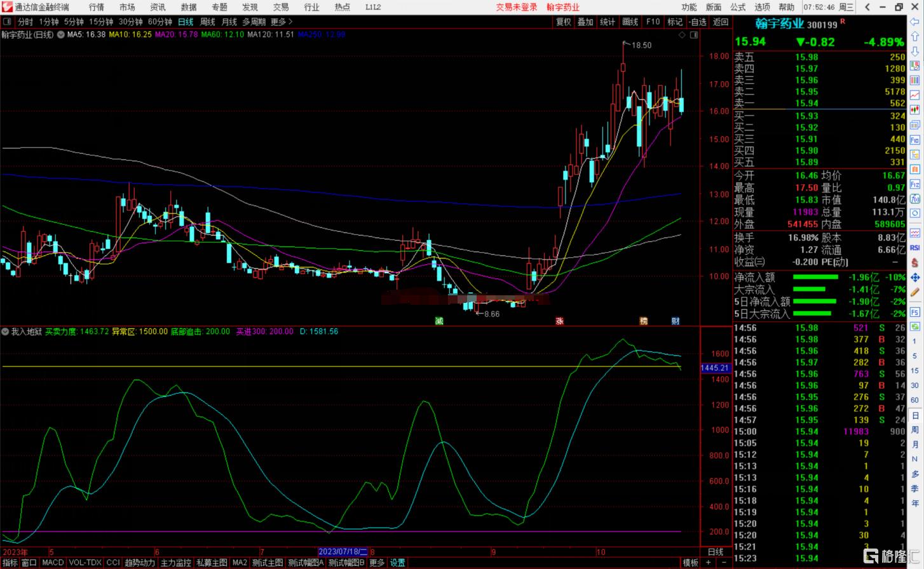Select the 季 quarterly sidebar shortcut
This screenshot has width=924, height=569.
[x=915, y=488]
